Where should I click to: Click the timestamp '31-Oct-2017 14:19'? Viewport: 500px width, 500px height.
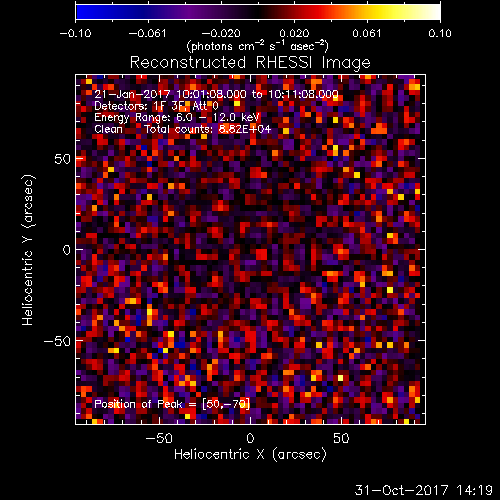click(423, 490)
